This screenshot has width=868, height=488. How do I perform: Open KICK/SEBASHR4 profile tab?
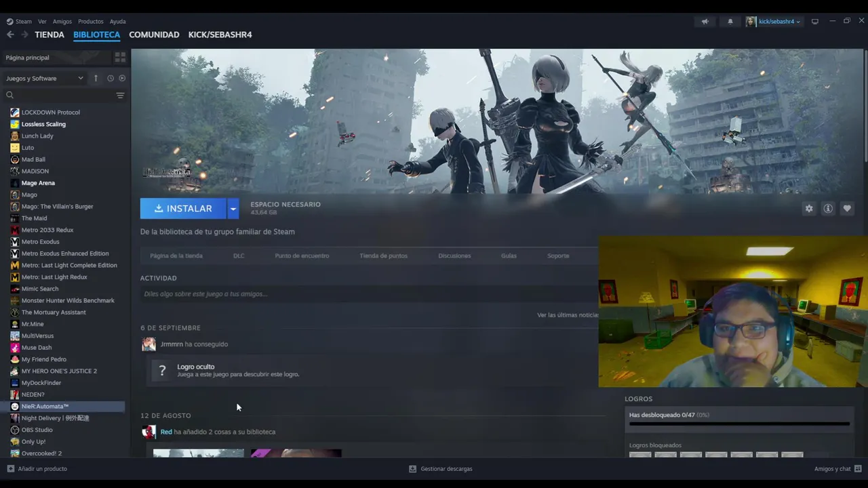tap(220, 35)
